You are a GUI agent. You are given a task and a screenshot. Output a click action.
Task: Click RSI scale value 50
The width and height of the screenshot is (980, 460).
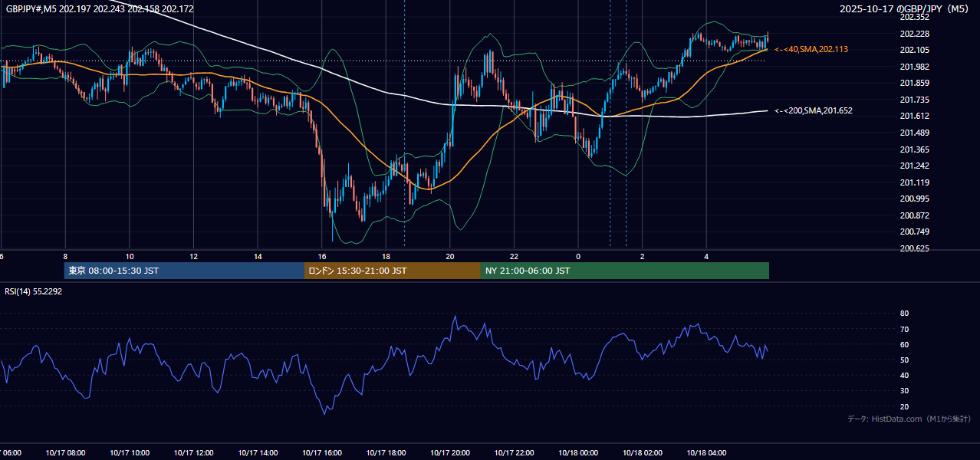pos(904,360)
